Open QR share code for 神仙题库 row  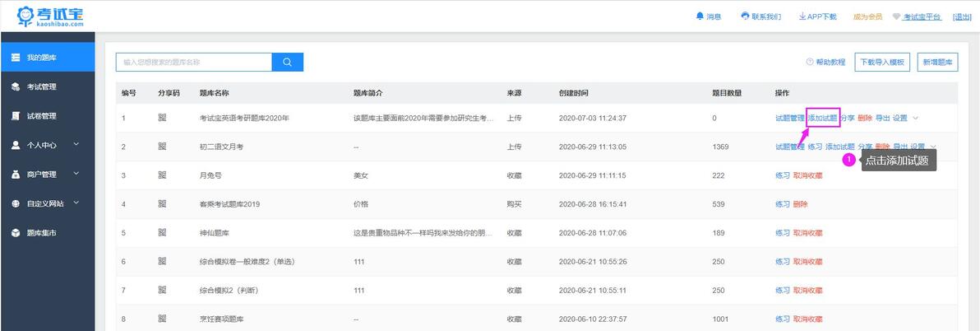coord(163,233)
